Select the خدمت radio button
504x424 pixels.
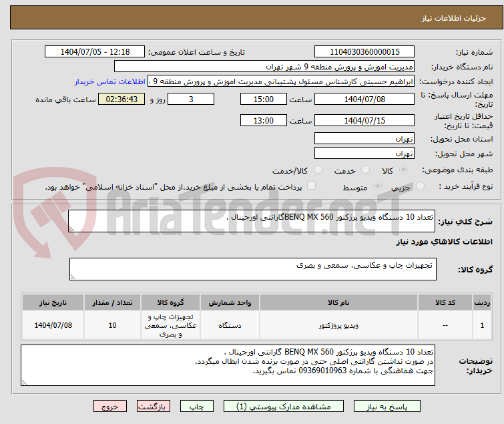pos(365,170)
